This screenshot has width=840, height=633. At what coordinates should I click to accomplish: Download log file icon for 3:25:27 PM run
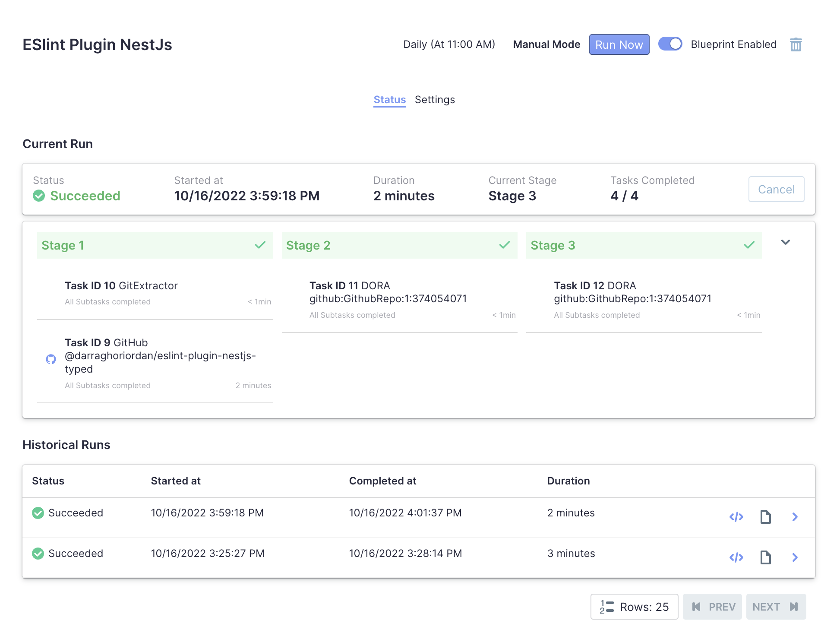pyautogui.click(x=766, y=557)
